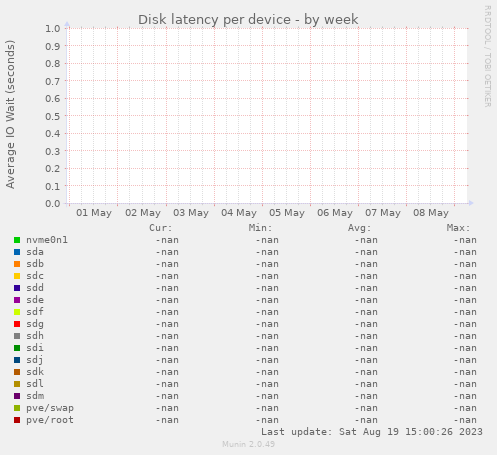Click the 01 May date label
Viewport: 497px width, 455px height.
pos(94,213)
